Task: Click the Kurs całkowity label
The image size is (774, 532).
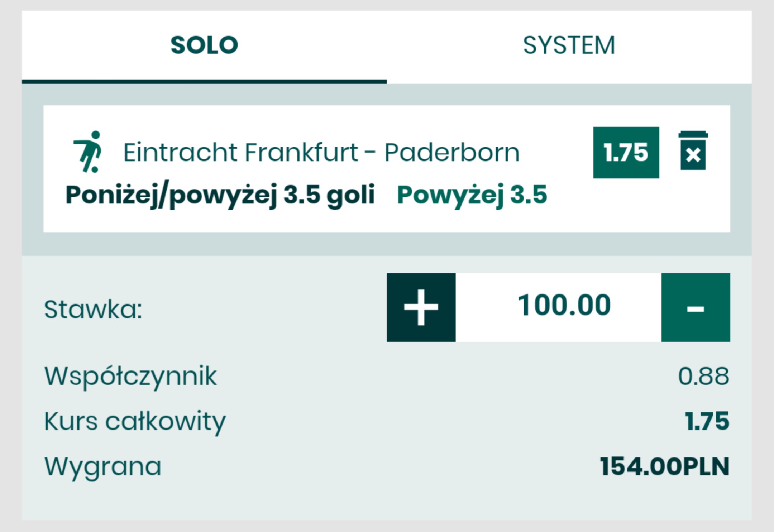Action: click(135, 421)
